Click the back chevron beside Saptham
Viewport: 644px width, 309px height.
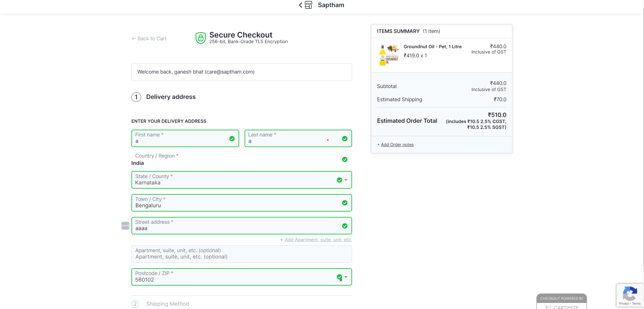[x=300, y=5]
